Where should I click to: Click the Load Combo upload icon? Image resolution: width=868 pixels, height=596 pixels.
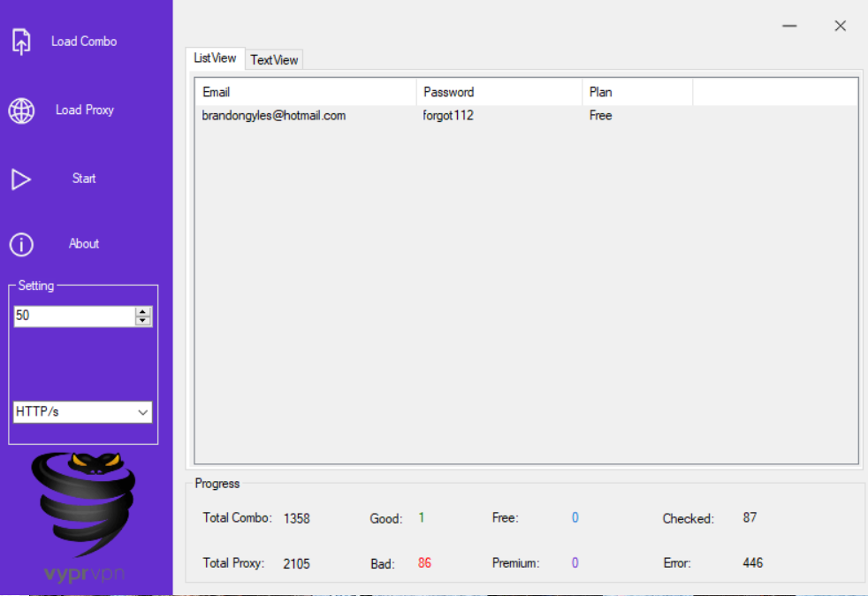coord(21,42)
